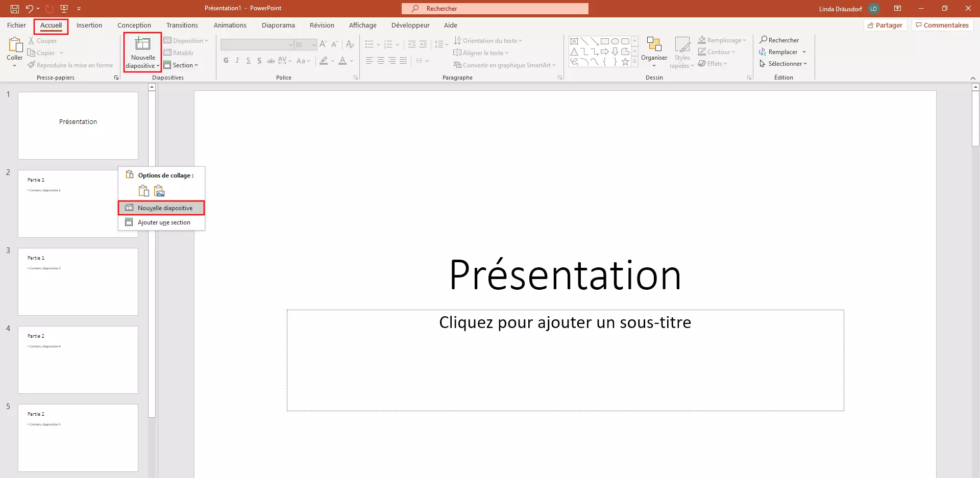
Task: Click the Redo icon in quick access toolbar
Action: pyautogui.click(x=50, y=9)
